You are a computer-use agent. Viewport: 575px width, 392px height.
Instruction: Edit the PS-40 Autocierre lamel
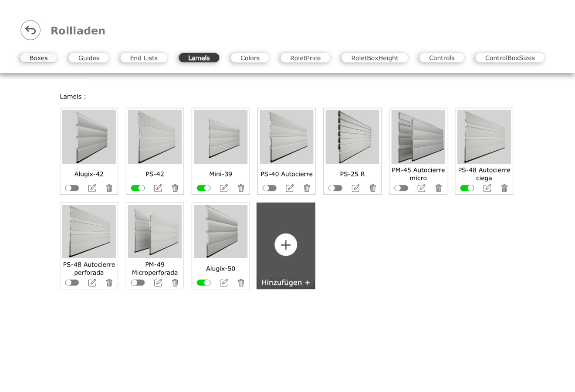[290, 188]
